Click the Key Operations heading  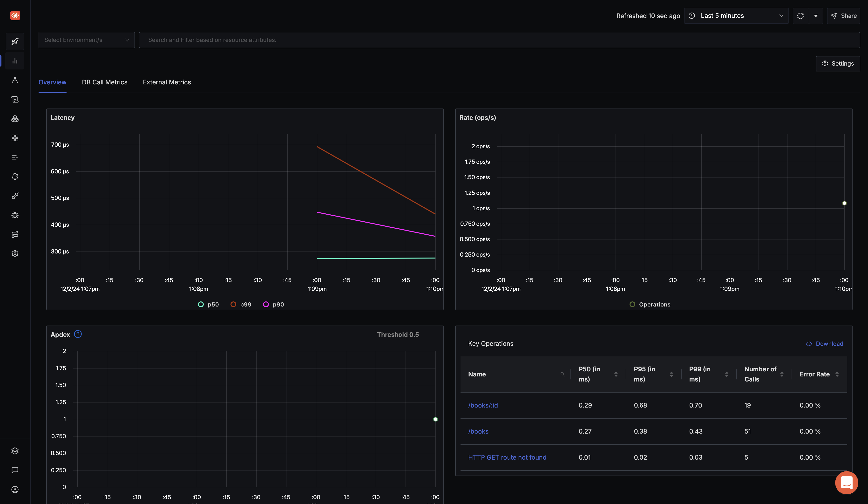point(490,344)
